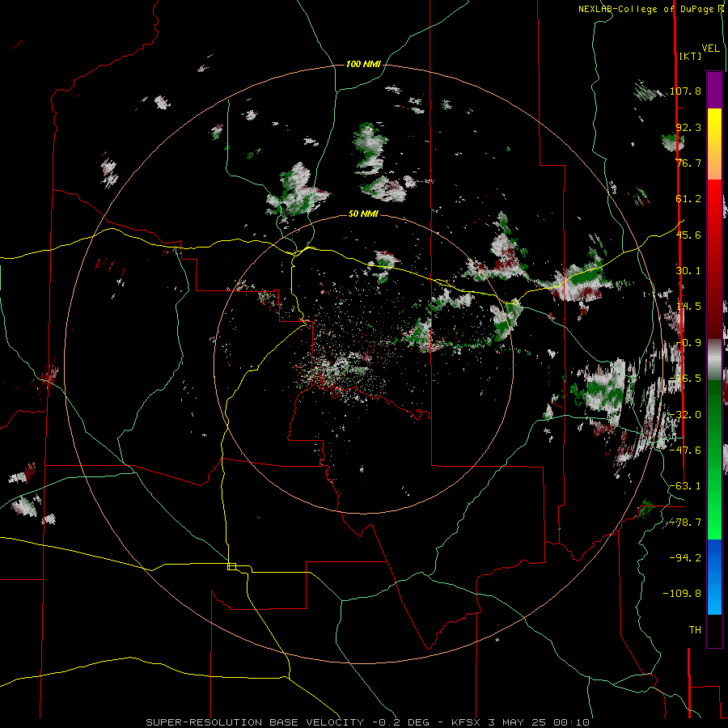Click the 61.2 velocity scale value
This screenshot has width=728, height=728.
pyautogui.click(x=688, y=199)
